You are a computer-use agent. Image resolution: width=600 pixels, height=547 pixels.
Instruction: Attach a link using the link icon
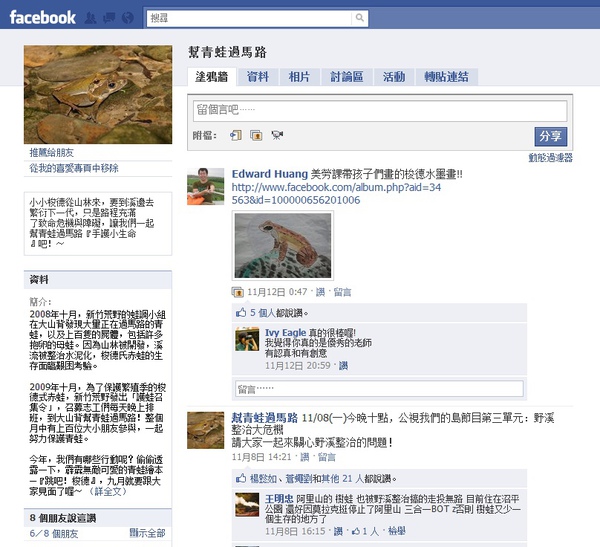point(236,135)
